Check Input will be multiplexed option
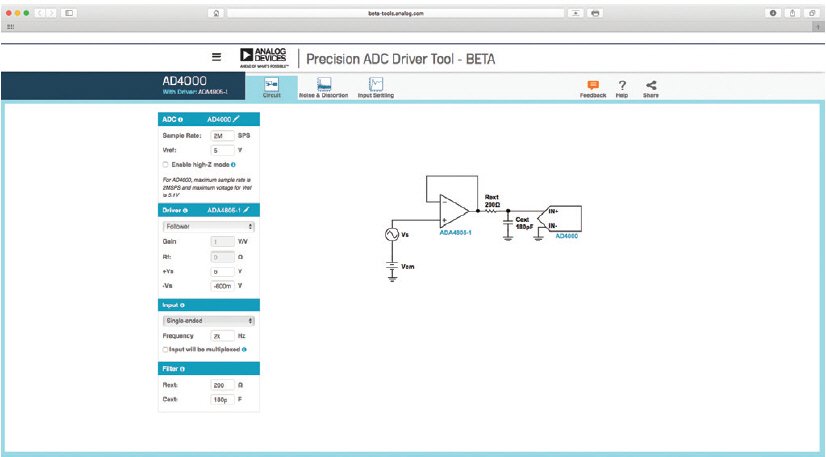Image resolution: width=826 pixels, height=457 pixels. [x=165, y=350]
